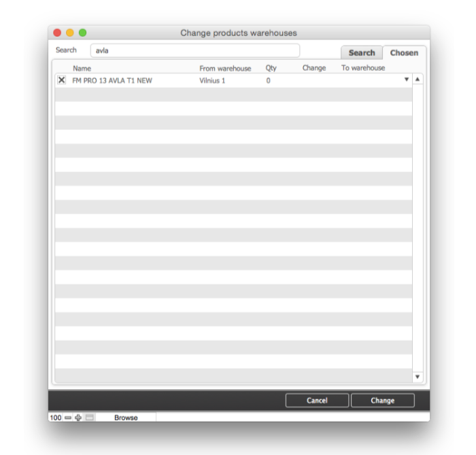Switch to the Chosen tab

[x=404, y=52]
